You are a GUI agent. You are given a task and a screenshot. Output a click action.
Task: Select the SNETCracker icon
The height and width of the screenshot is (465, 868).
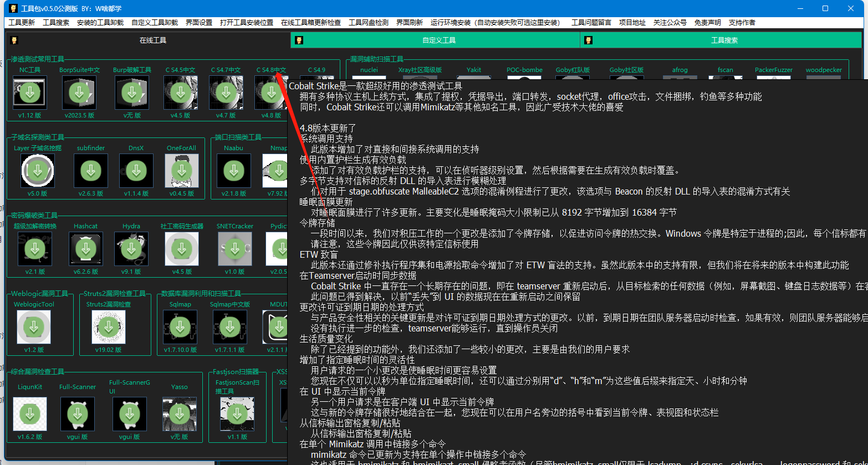[235, 249]
